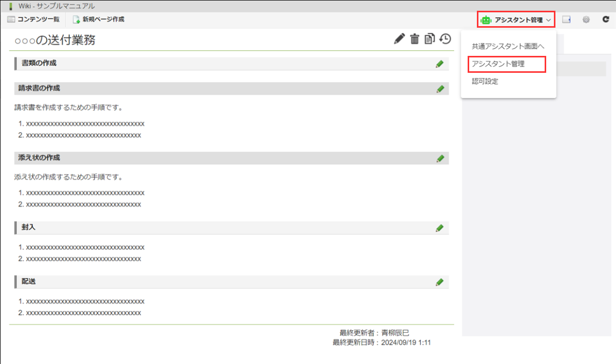The image size is (616, 364).
Task: Click the 封入 heading
Action: click(28, 227)
